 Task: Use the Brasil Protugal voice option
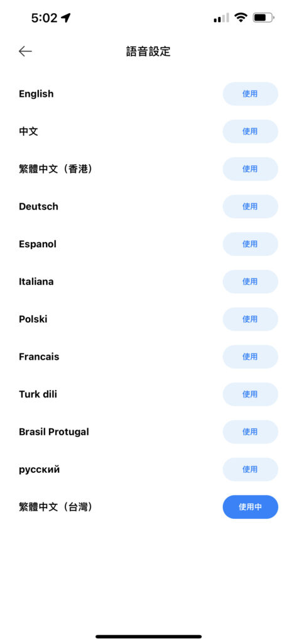click(251, 432)
